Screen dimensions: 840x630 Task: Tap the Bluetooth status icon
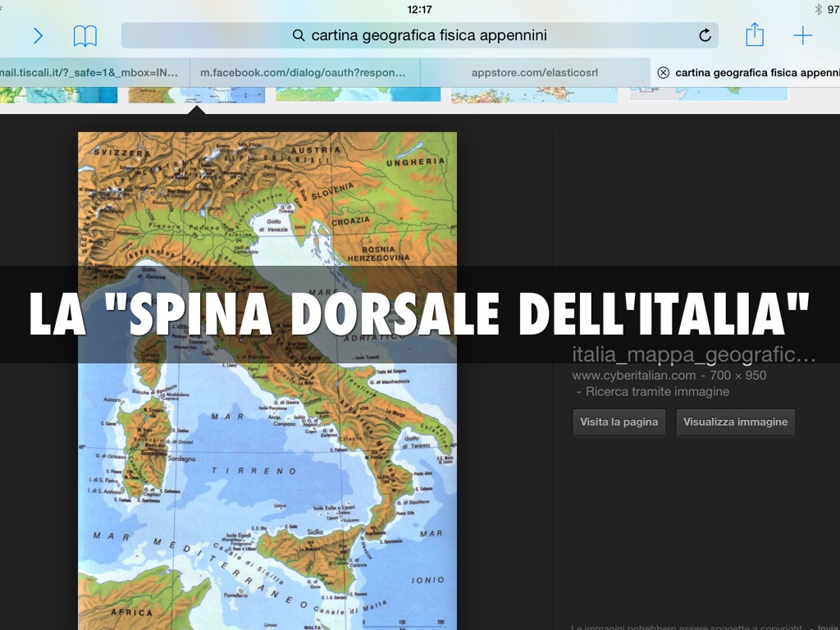818,9
